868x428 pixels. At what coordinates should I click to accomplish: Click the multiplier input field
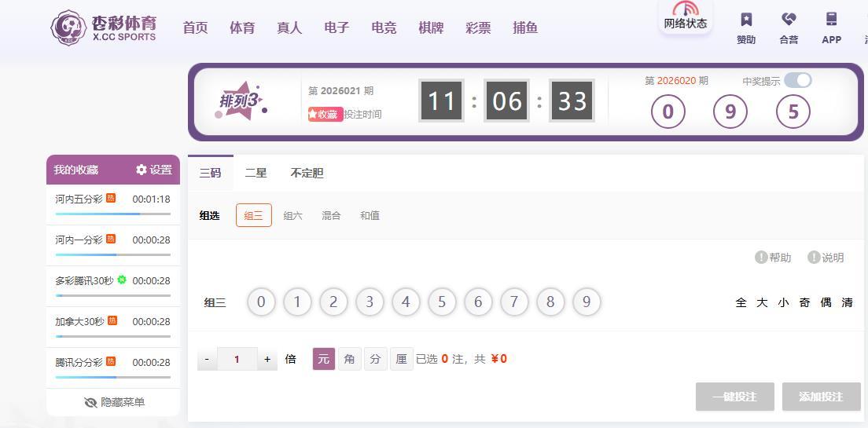[237, 360]
